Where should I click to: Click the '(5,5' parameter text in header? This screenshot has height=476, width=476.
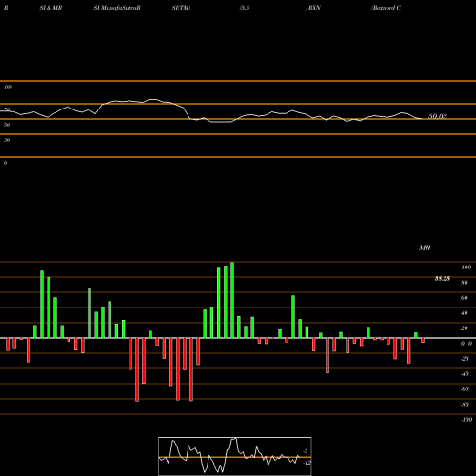[245, 8]
